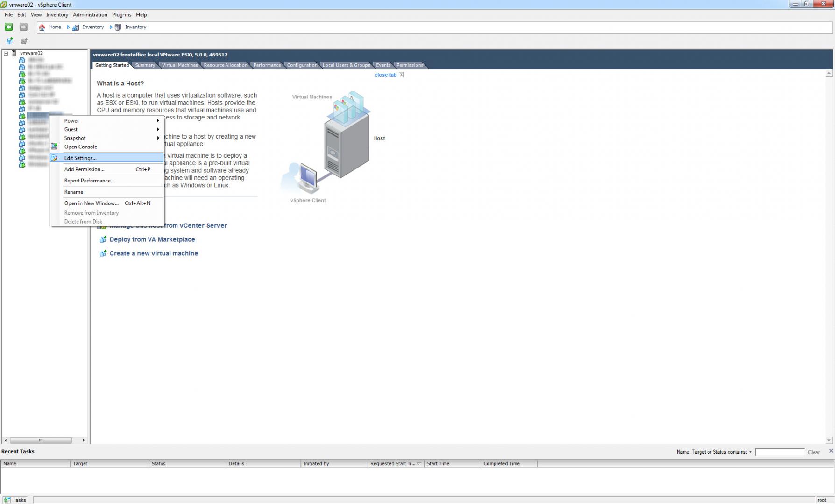Sort tasks by the Status column header
835x504 pixels.
[x=188, y=464]
